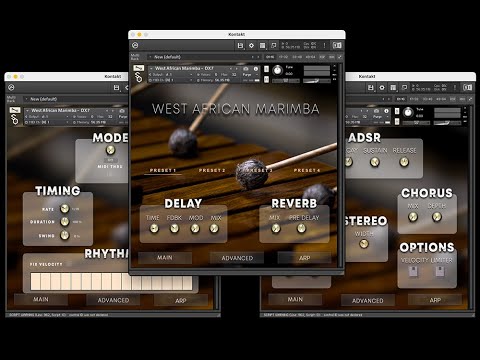Viewport: 480px width, 360px height.
Task: Open MIDI channel dropdown in center instrument header
Action: (171, 80)
